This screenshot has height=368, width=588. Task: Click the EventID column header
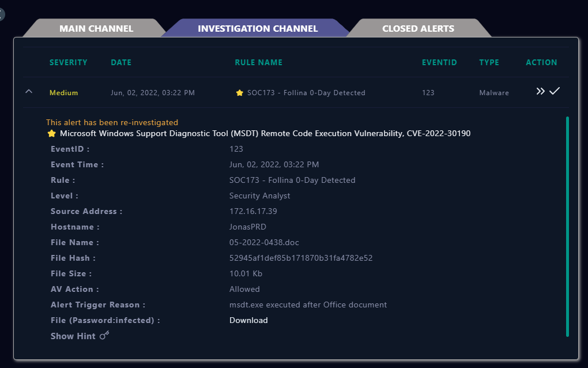[439, 62]
